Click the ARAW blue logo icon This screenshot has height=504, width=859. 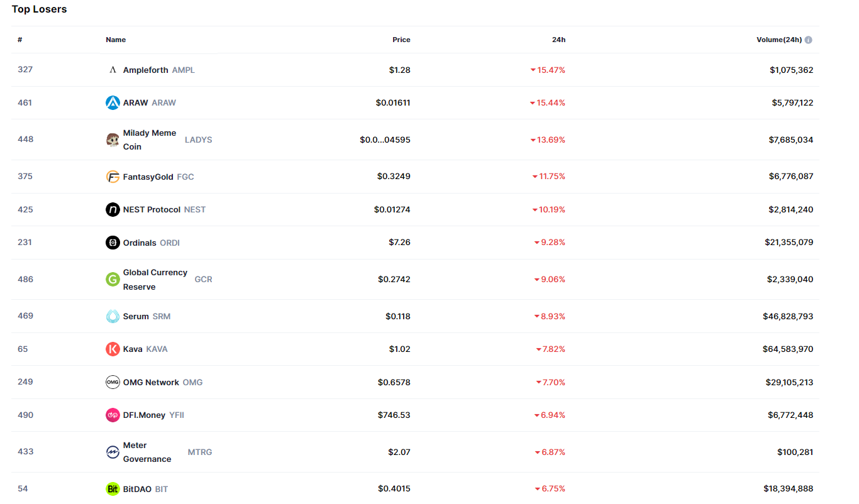[x=113, y=102]
